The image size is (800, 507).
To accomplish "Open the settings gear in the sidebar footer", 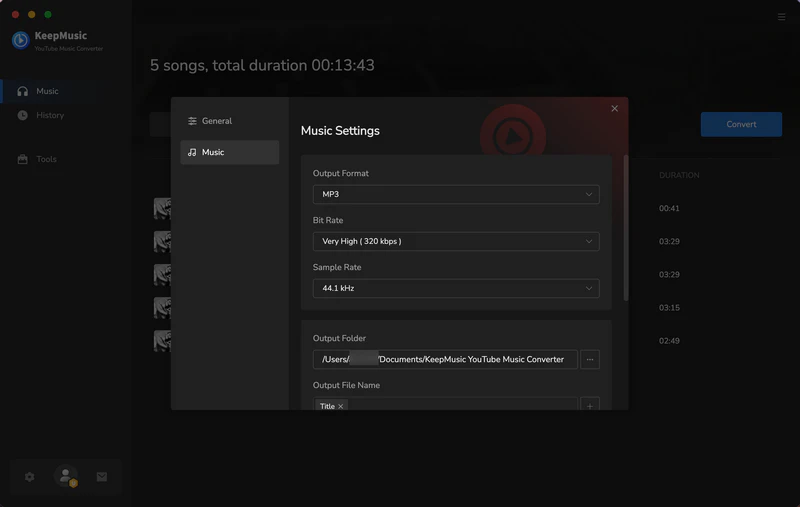I will 30,477.
